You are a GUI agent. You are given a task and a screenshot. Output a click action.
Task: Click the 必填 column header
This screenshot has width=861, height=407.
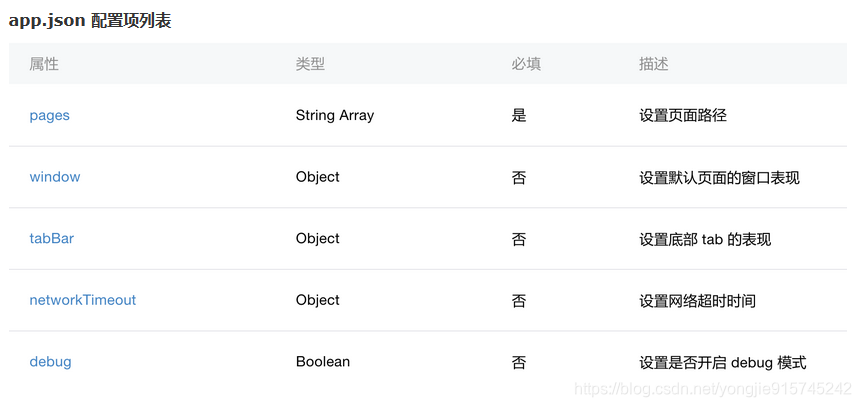point(526,64)
